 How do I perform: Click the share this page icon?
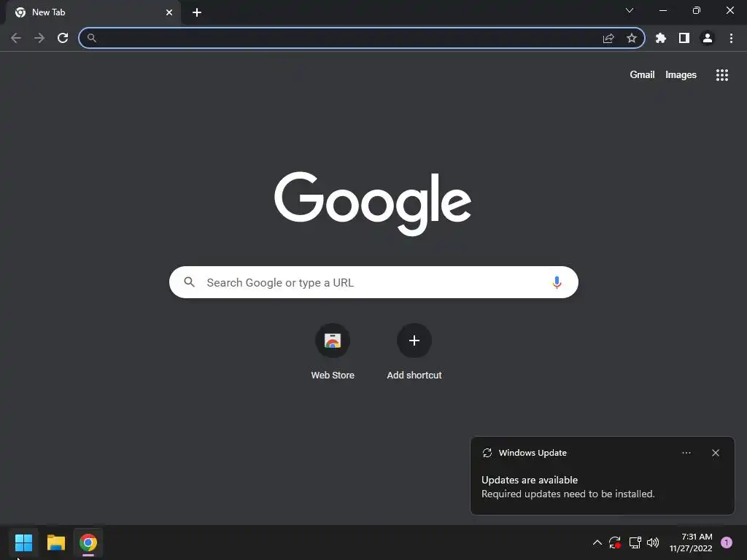point(608,38)
